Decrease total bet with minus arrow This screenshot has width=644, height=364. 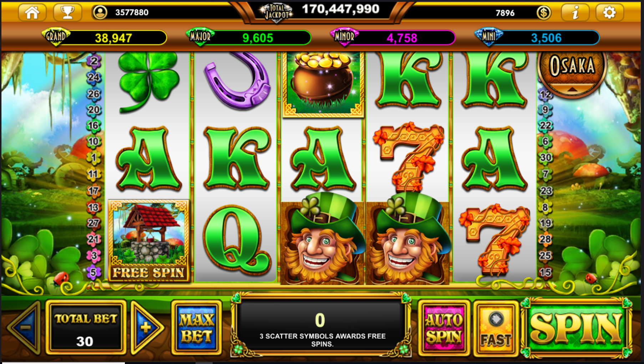25,327
